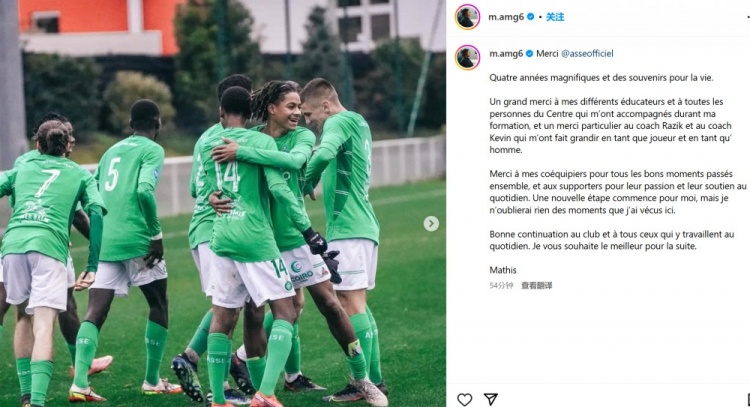
Task: Like the post with the heart icon
Action: [x=464, y=399]
